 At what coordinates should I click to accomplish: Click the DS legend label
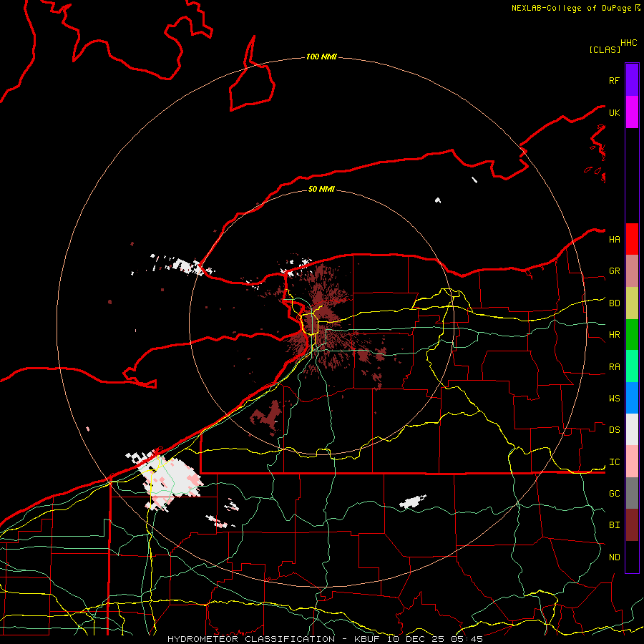(614, 430)
